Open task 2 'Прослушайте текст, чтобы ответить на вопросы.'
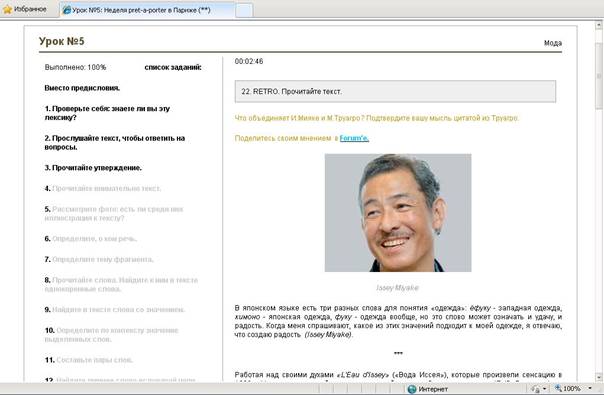Viewport: 604px width, 395px height. point(115,143)
